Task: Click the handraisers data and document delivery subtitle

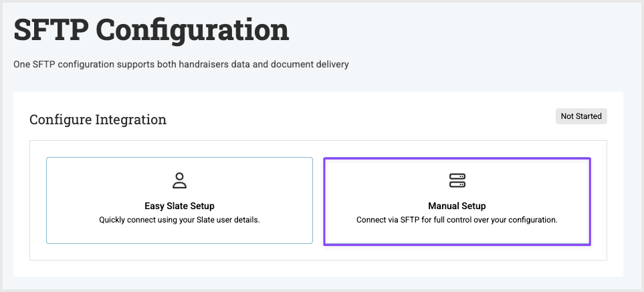Action: pos(181,65)
